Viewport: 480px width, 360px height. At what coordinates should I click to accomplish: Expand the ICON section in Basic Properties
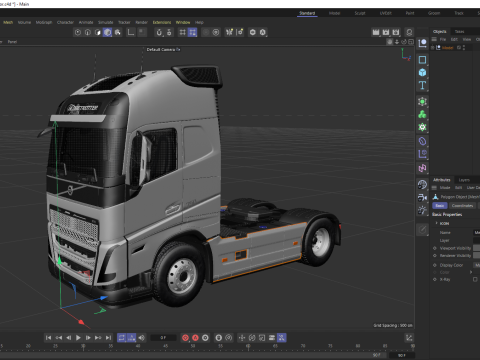437,223
